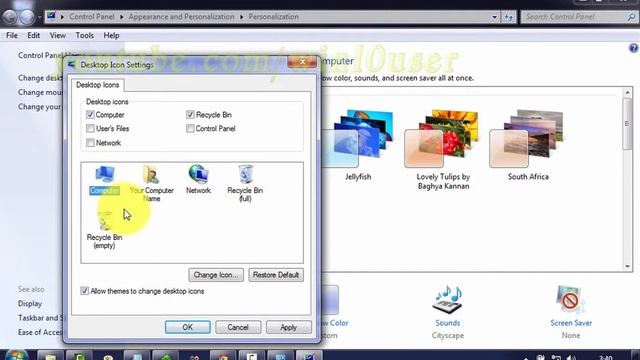Select the Computer icon in icon list
Screen dimensions: 640x360
(x=104, y=174)
